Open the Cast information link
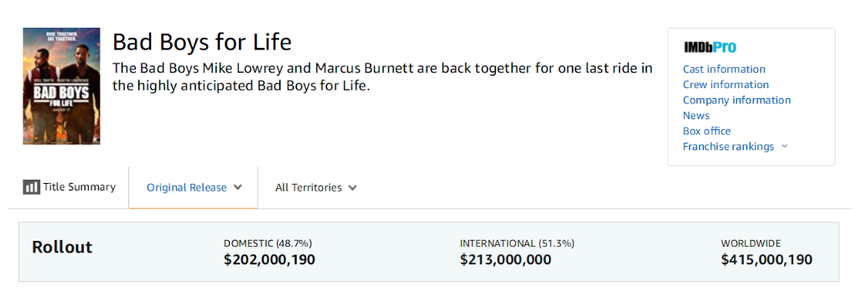The height and width of the screenshot is (308, 868). pyautogui.click(x=724, y=70)
